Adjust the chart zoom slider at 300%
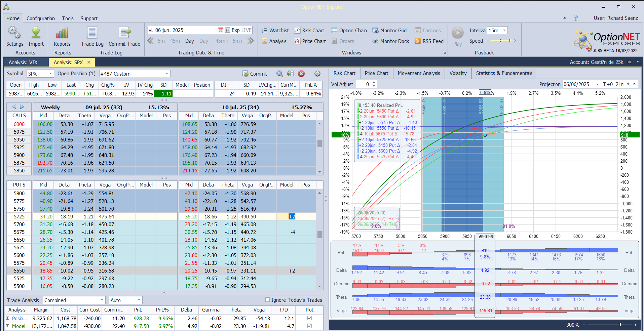The image size is (644, 331). coord(610,325)
